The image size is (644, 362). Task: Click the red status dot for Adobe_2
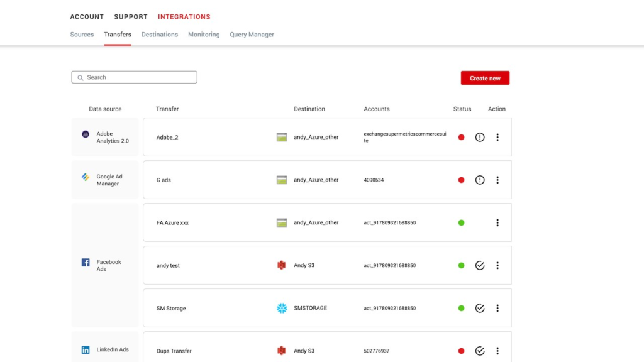[x=461, y=137]
